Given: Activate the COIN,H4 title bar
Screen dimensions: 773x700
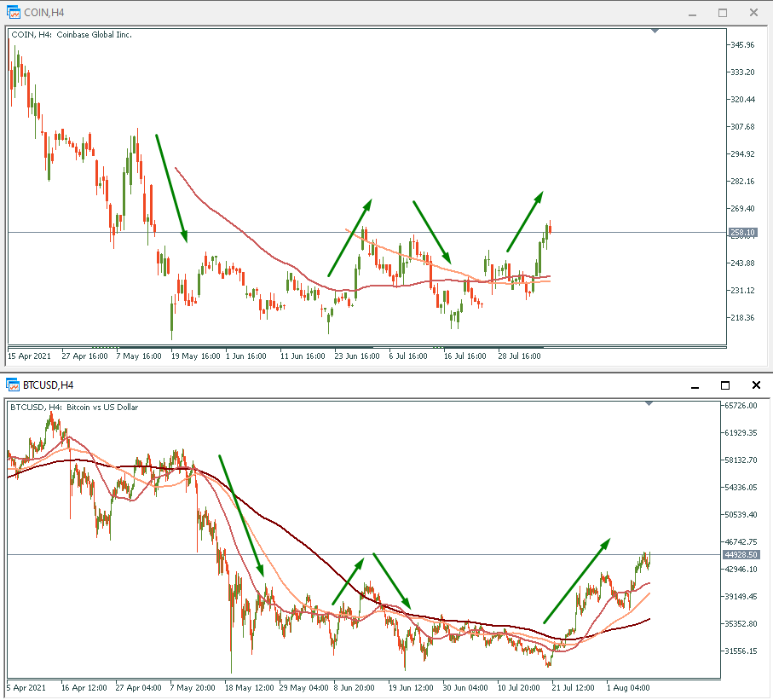Looking at the screenshot, I should click(x=341, y=13).
